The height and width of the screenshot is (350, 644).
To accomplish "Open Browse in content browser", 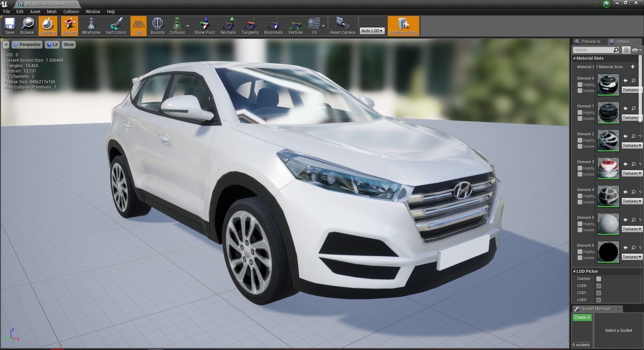I will [27, 26].
